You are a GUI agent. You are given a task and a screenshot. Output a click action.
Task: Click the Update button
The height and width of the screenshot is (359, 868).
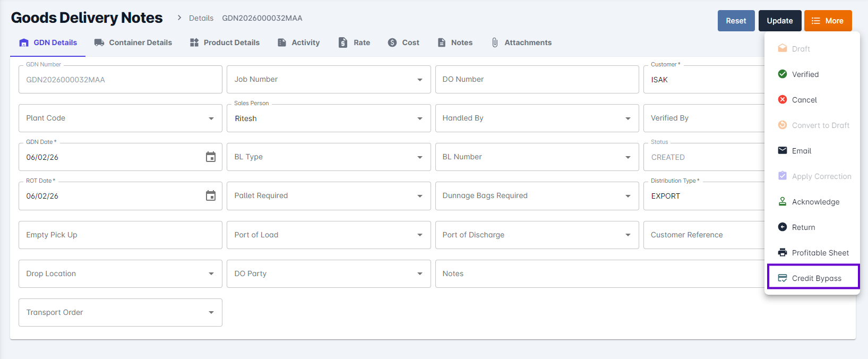(x=779, y=21)
